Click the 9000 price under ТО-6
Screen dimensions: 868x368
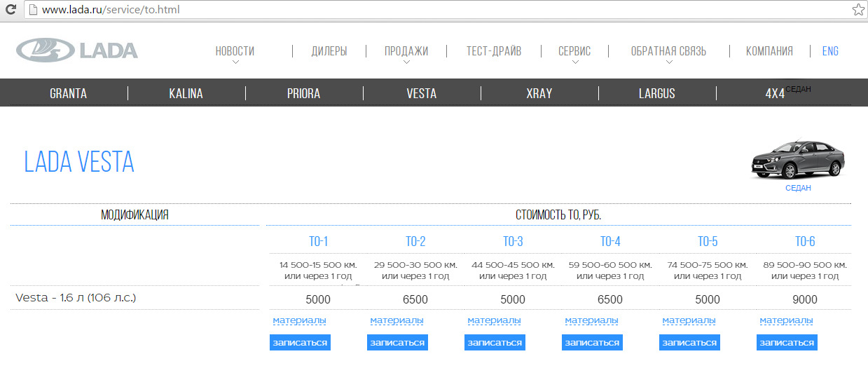805,299
